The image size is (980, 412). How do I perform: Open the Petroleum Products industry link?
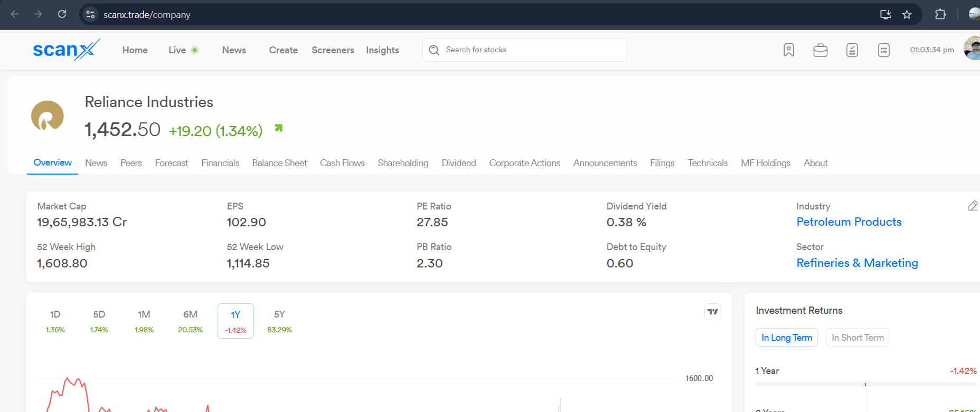[x=849, y=222]
